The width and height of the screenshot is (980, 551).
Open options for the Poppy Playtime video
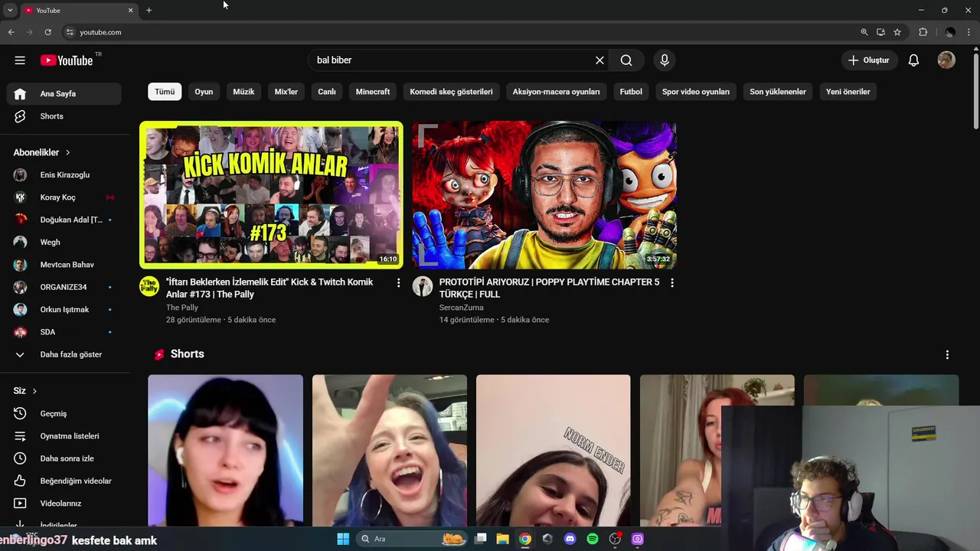point(671,283)
